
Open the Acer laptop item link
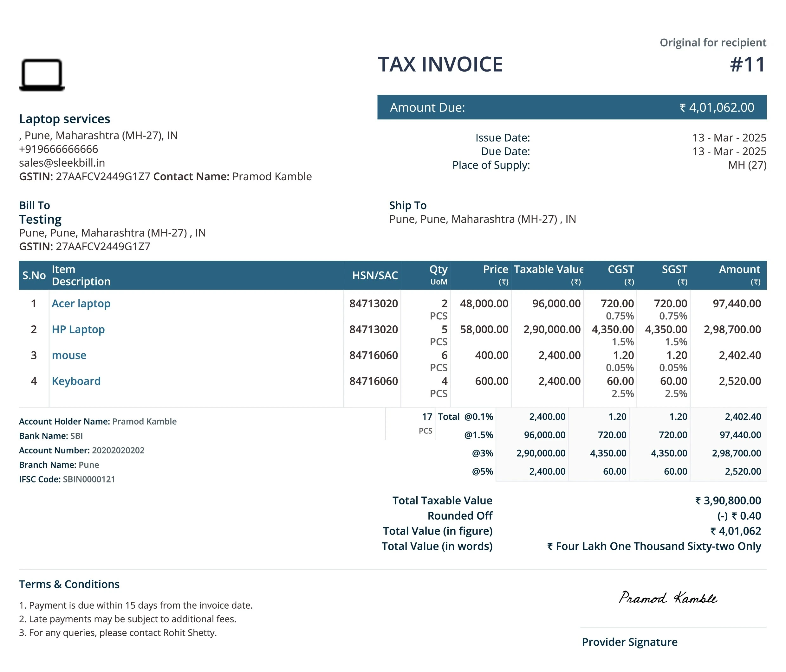(81, 304)
